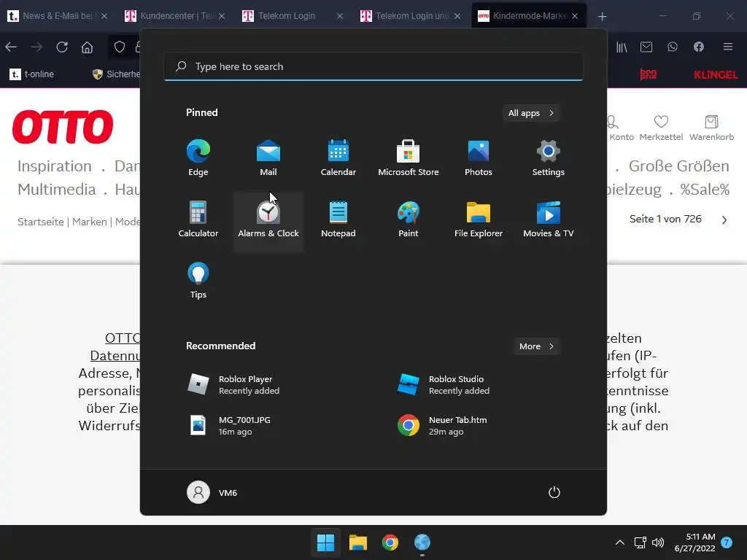
Task: Open File Explorer from the taskbar
Action: pyautogui.click(x=357, y=542)
